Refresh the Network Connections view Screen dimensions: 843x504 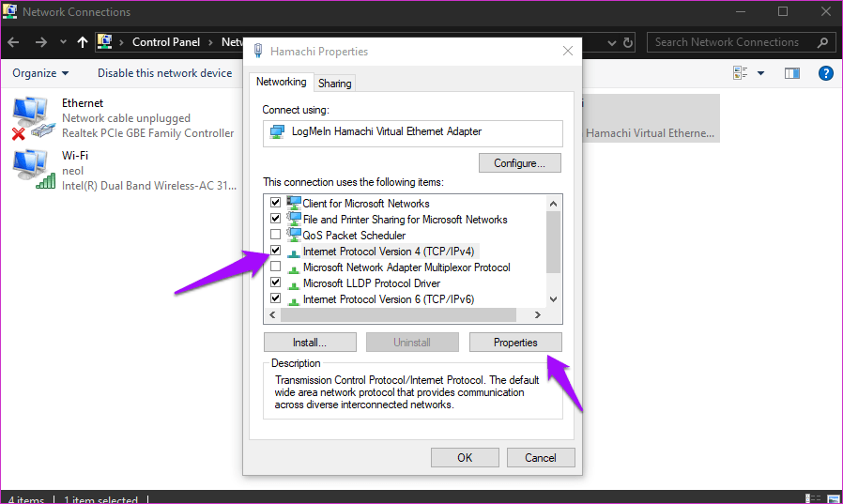628,42
